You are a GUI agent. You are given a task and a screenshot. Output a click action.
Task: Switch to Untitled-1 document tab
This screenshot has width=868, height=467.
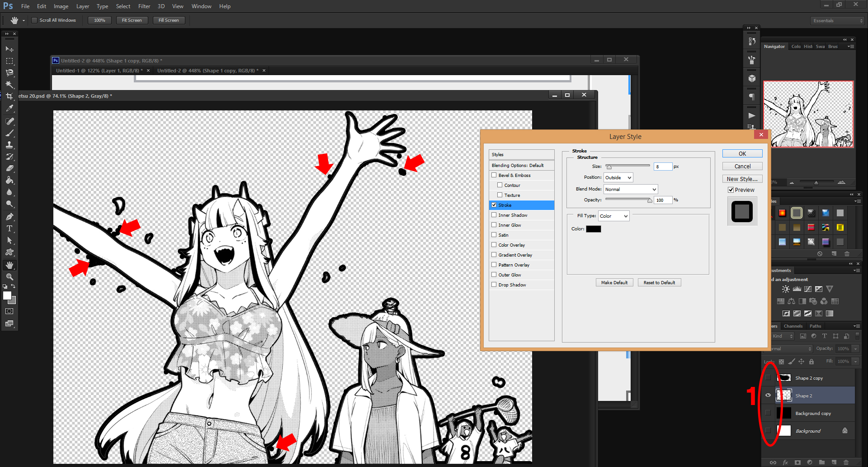click(99, 71)
